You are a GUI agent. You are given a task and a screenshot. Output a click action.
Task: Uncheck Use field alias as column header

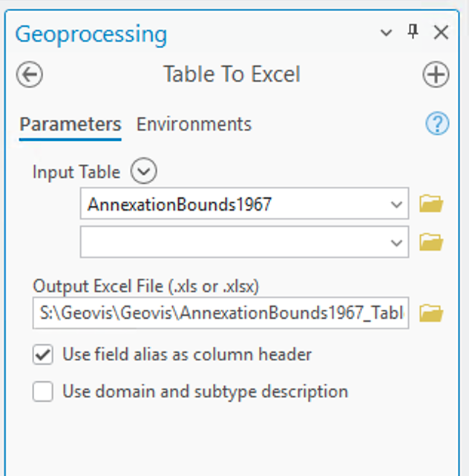43,354
